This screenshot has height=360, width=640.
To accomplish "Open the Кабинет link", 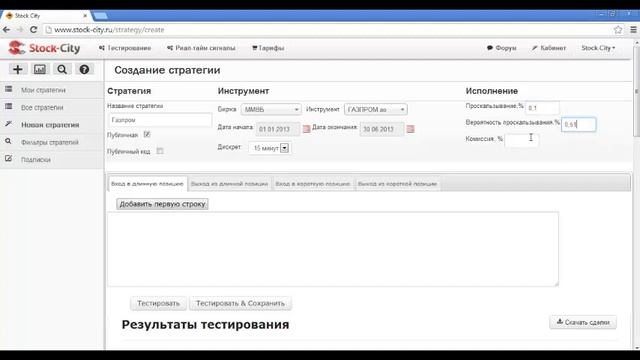I will click(x=549, y=48).
